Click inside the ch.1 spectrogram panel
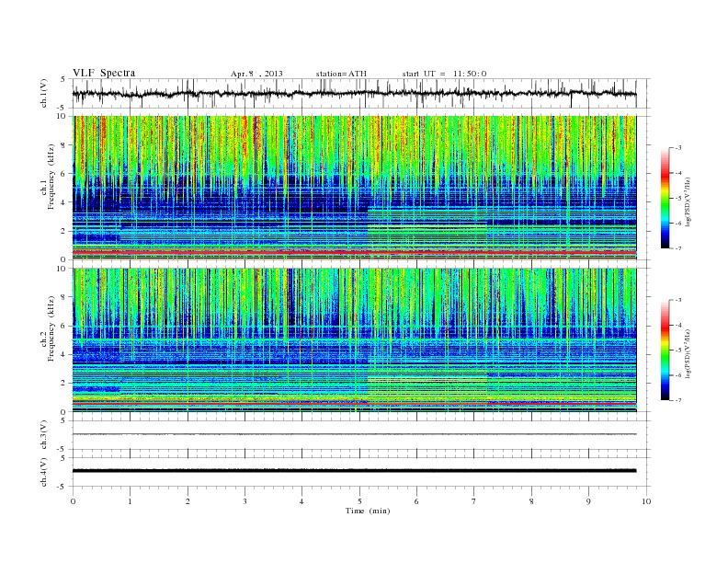728x563 pixels. click(x=355, y=188)
